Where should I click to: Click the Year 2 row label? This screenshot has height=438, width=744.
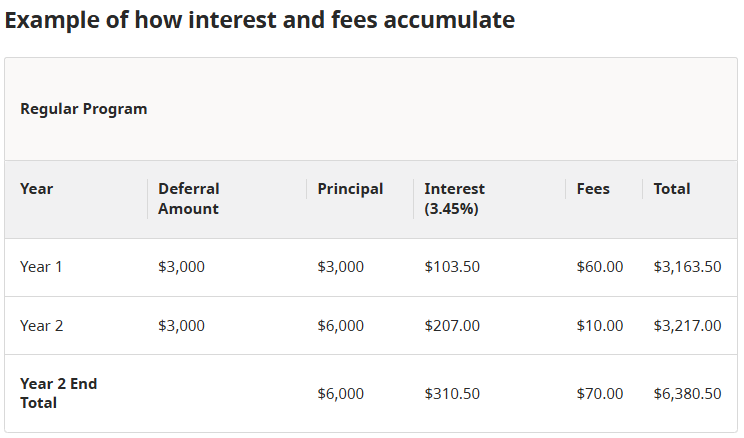point(41,326)
